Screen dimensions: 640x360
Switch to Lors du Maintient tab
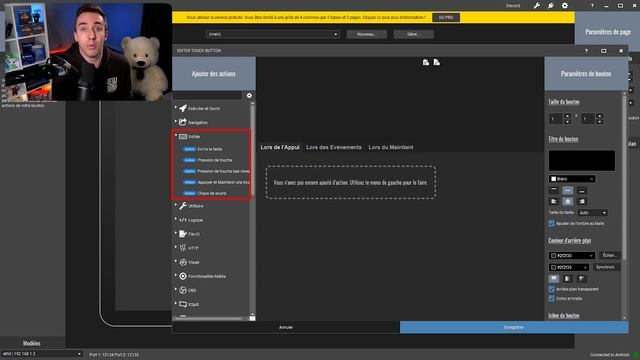pyautogui.click(x=391, y=147)
